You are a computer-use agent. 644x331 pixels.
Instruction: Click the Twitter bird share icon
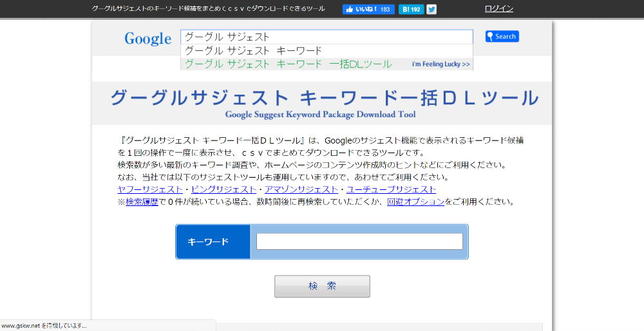coord(431,9)
